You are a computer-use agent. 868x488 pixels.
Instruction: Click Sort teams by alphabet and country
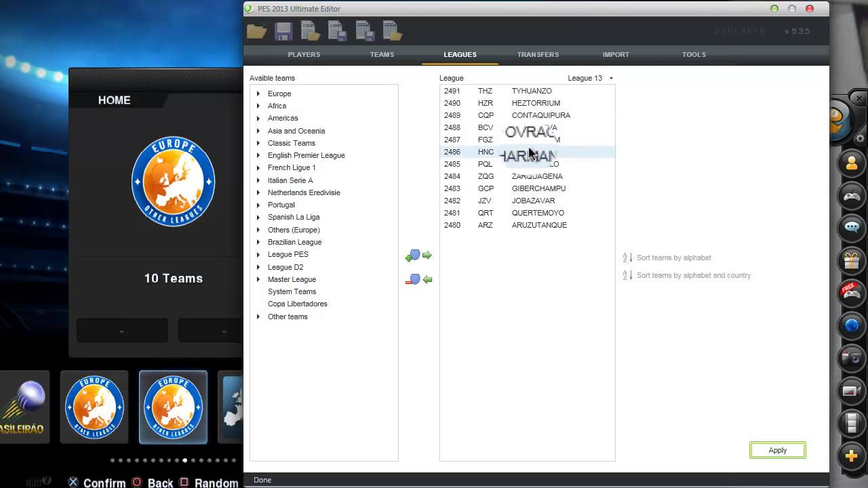coord(693,275)
